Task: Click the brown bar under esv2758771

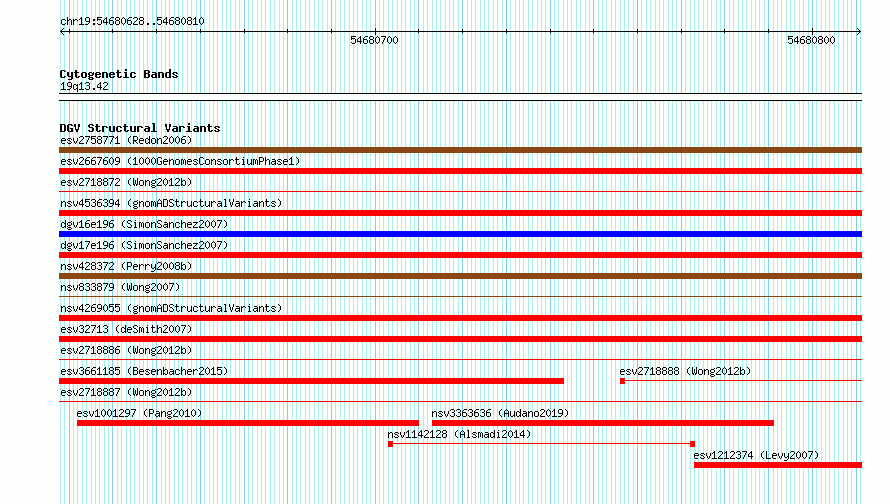Action: tap(460, 150)
